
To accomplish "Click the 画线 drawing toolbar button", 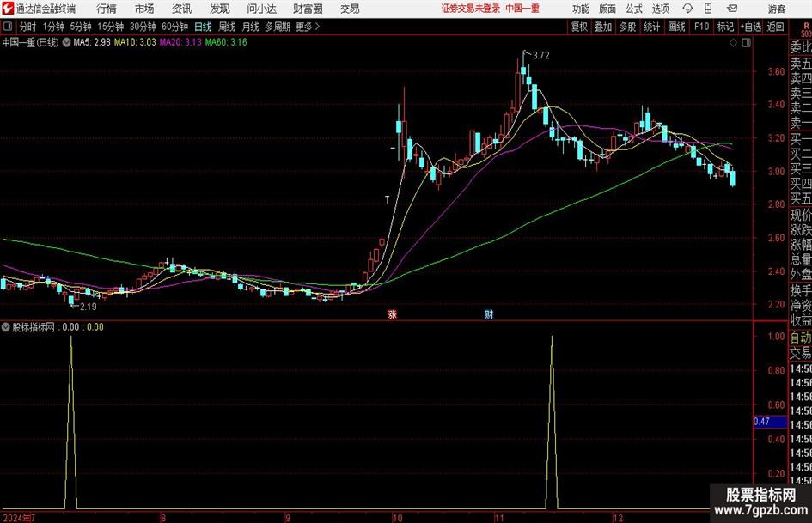I will point(676,27).
